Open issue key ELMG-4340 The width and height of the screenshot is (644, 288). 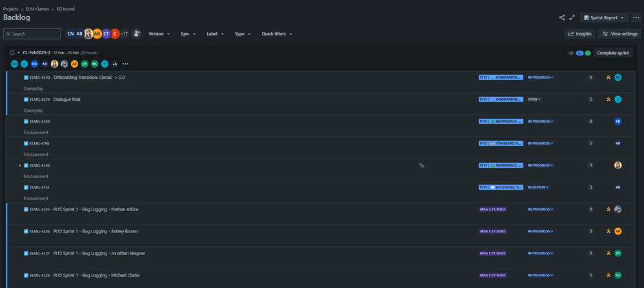coord(39,77)
